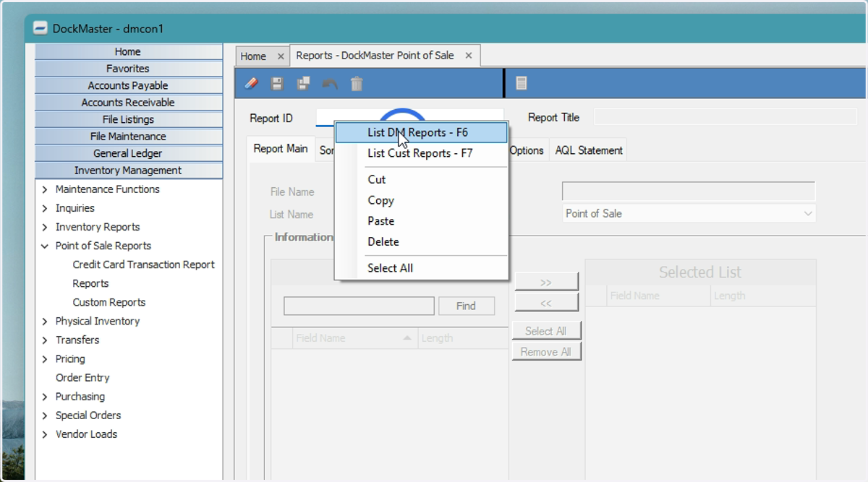Click the Select All button

546,331
